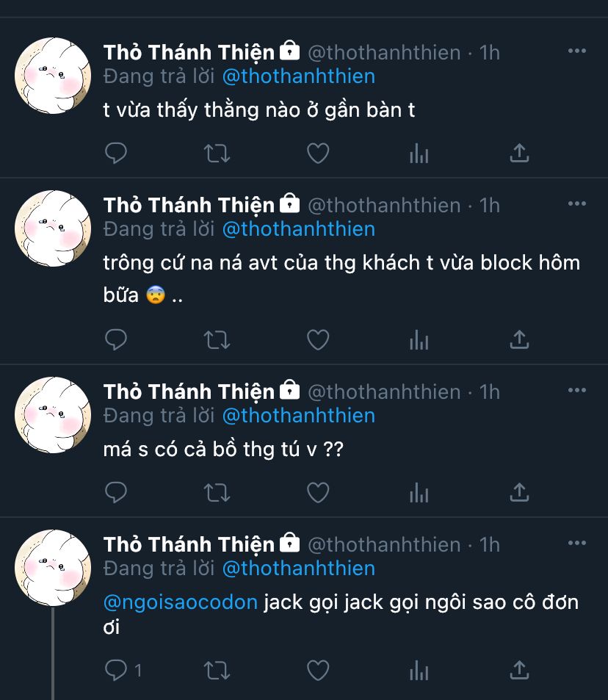Open profile avatar on the last tweet
Viewport: 608px width, 700px height.
[x=53, y=568]
